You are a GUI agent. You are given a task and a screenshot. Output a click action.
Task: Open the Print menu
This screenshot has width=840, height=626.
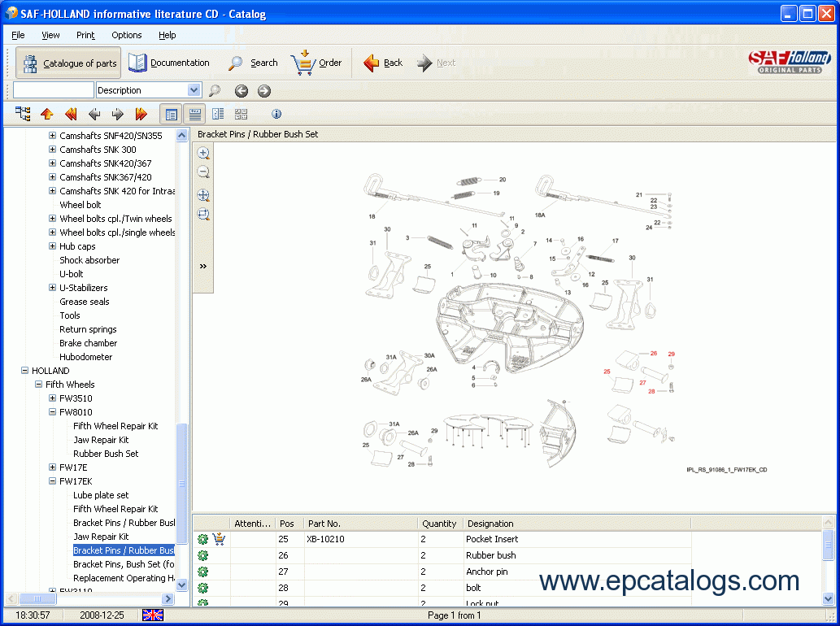pos(85,35)
